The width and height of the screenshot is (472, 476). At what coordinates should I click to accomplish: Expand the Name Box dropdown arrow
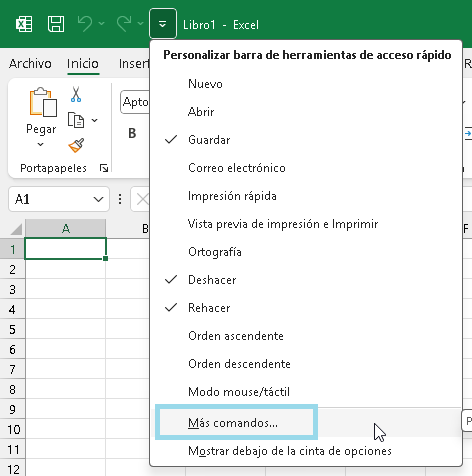point(98,199)
